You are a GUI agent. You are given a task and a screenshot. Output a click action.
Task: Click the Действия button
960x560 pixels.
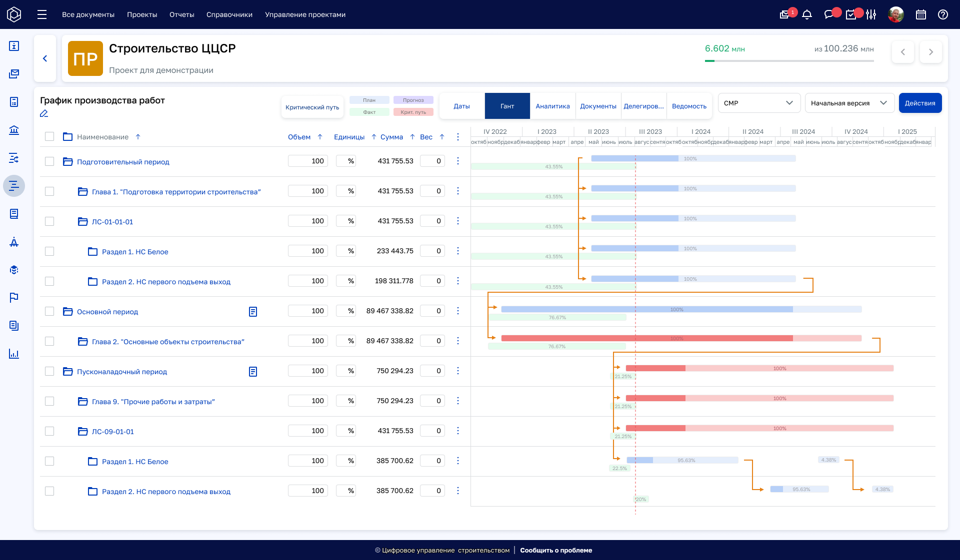pyautogui.click(x=919, y=103)
